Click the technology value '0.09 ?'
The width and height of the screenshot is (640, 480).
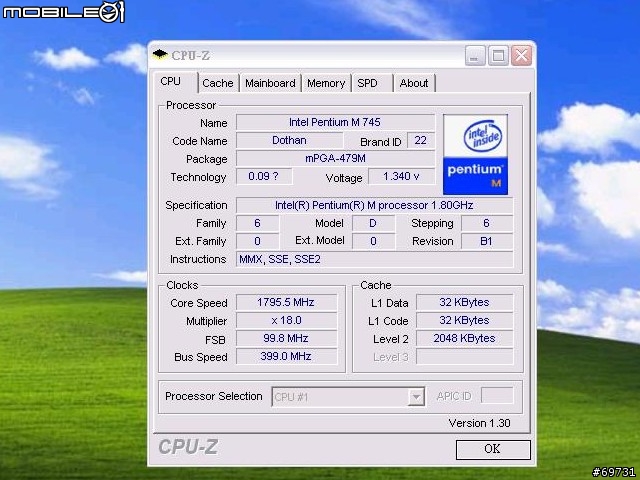pyautogui.click(x=264, y=176)
